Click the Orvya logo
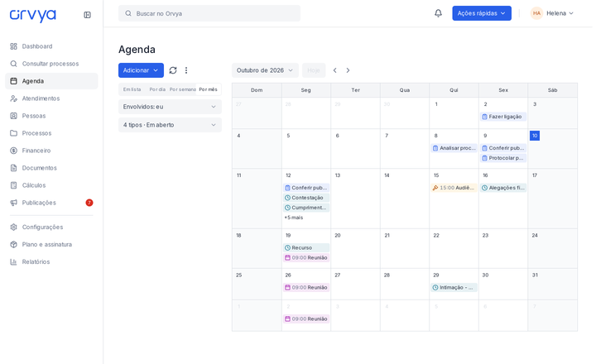 point(32,15)
